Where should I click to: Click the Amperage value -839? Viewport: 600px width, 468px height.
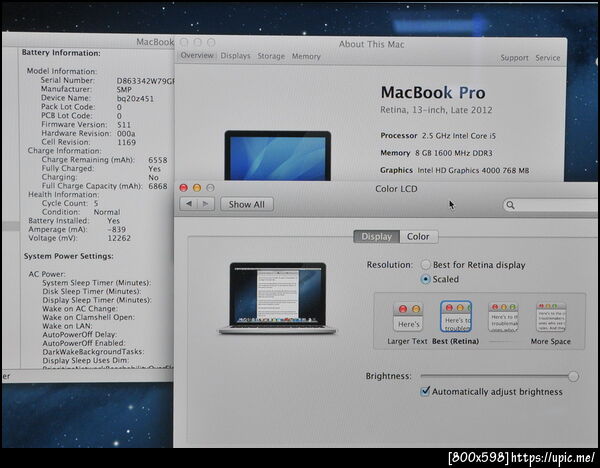[x=117, y=230]
